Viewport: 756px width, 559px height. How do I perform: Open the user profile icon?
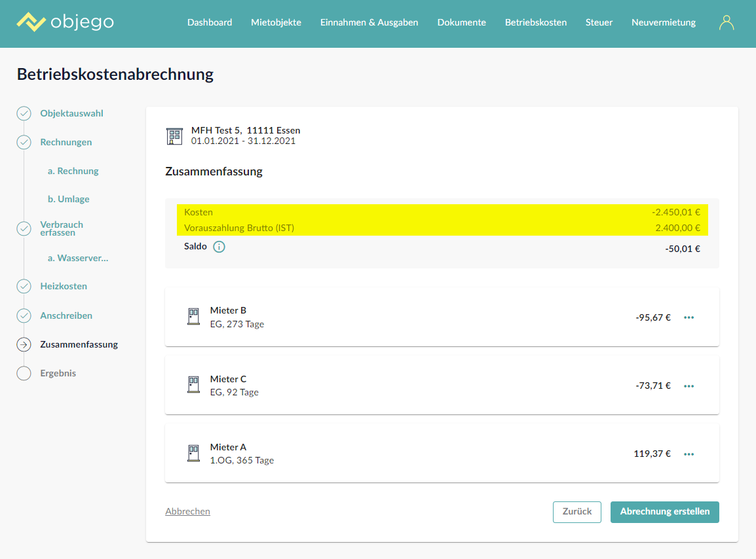tap(727, 23)
